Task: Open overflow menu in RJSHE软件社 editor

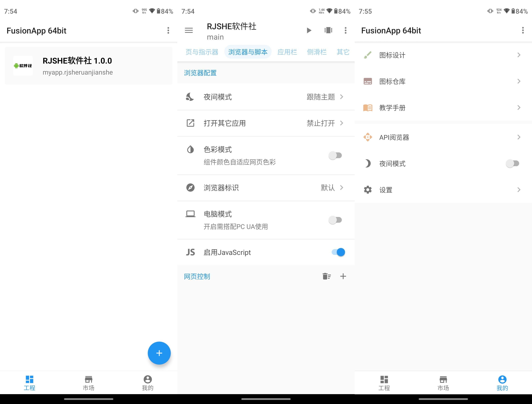Action: point(346,30)
